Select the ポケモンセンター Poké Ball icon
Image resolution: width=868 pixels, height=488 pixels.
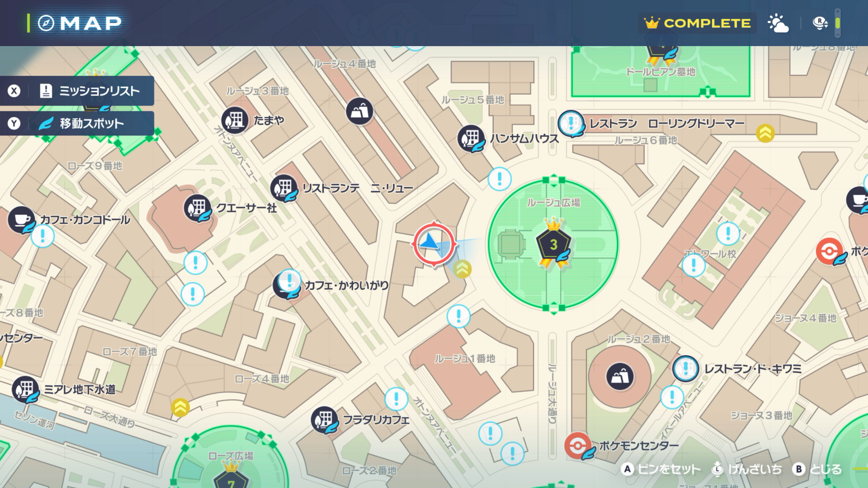pos(577,445)
